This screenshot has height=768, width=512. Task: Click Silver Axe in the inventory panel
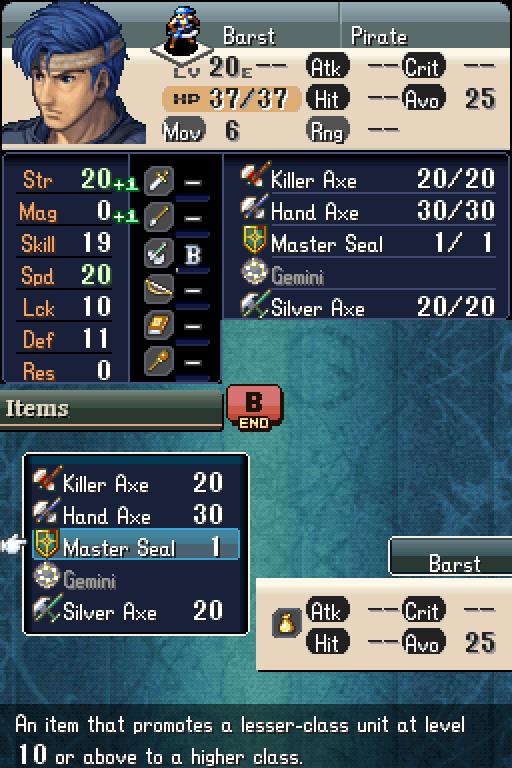(367, 305)
